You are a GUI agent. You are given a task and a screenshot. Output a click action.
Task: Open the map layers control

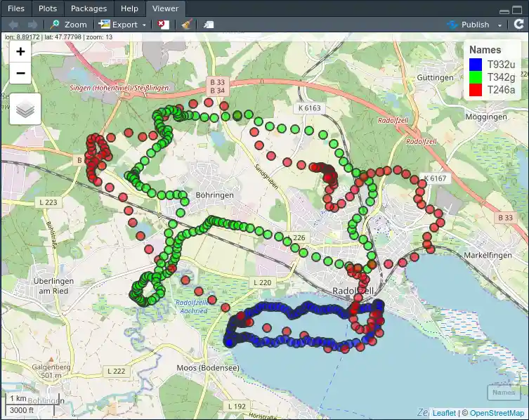(x=25, y=109)
